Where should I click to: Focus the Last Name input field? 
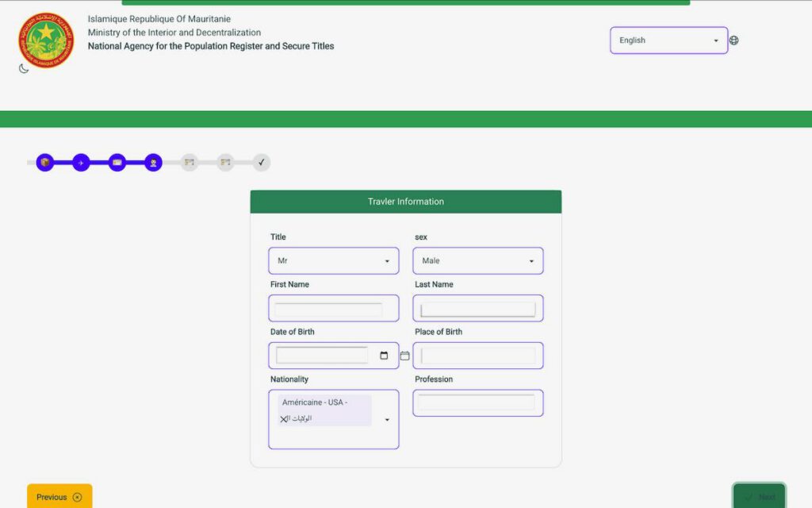pyautogui.click(x=477, y=309)
